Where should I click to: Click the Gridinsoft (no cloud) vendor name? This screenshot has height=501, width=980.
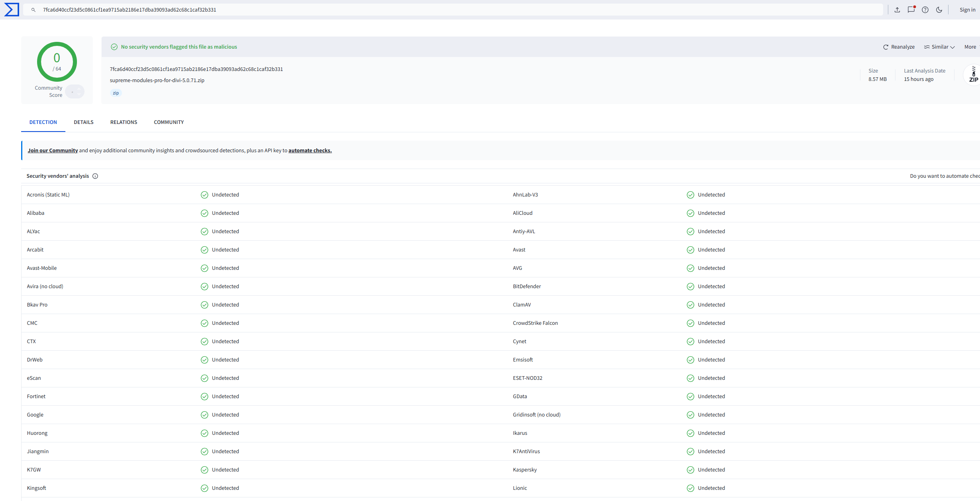point(537,415)
